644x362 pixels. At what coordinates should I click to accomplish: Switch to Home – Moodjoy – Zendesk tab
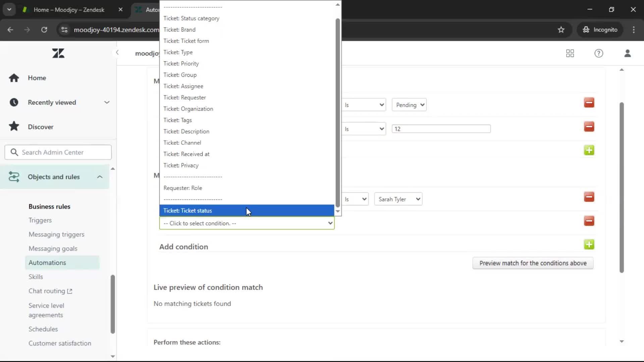(x=69, y=10)
